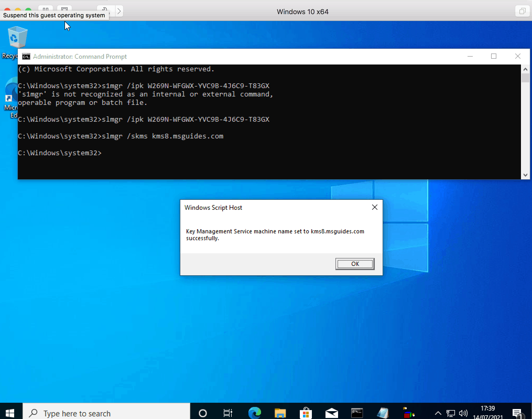532x419 pixels.
Task: Click the taskbar search box
Action: click(106, 413)
